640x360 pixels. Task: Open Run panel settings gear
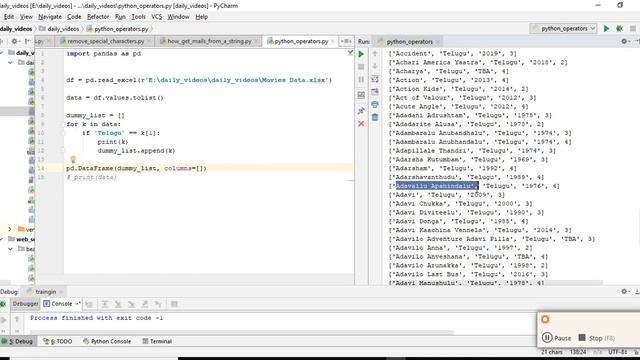[624, 41]
